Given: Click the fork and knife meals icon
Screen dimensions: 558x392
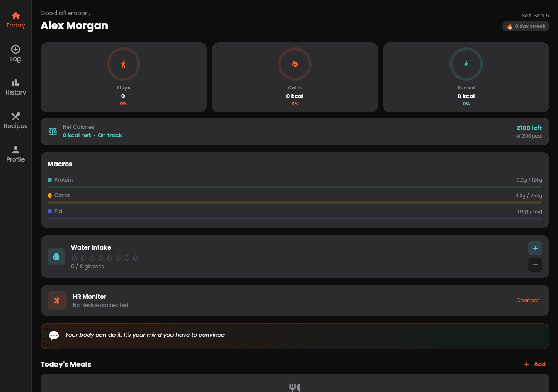Looking at the screenshot, I should pos(295,387).
